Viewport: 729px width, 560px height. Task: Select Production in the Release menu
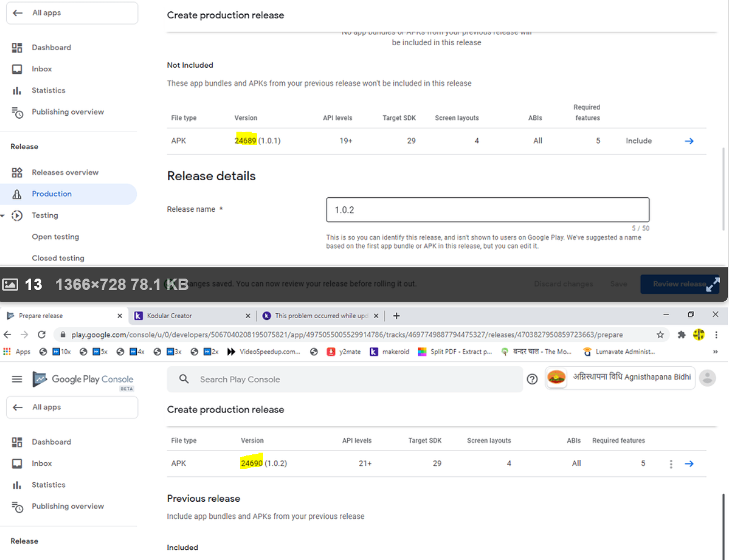(x=51, y=194)
